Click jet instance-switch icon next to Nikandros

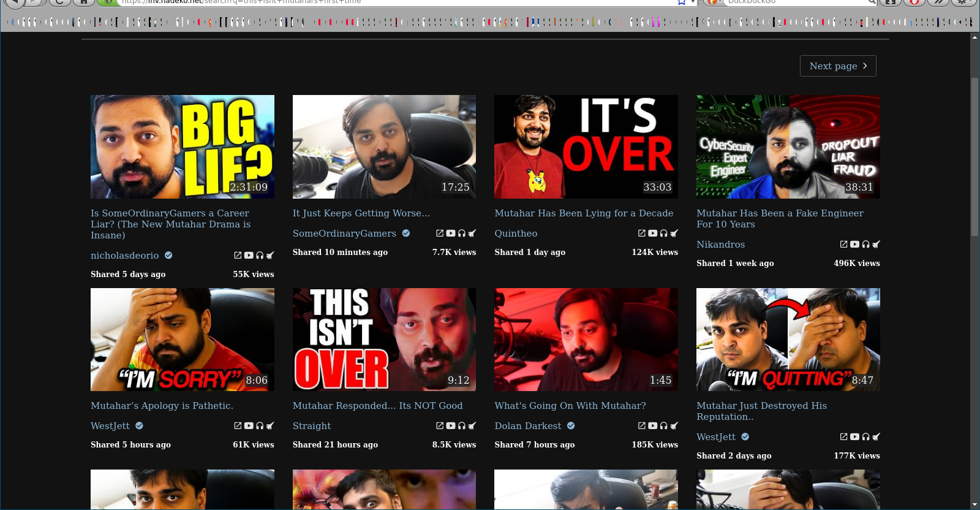point(876,245)
